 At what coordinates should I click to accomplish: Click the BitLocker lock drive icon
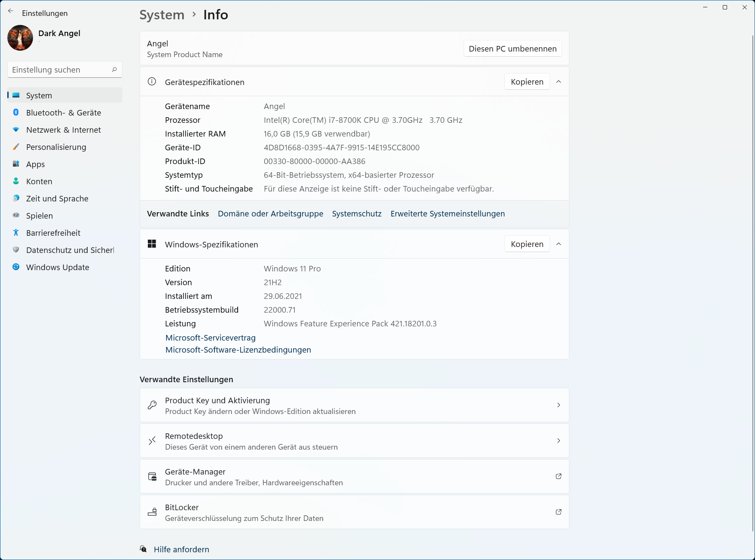click(x=152, y=512)
